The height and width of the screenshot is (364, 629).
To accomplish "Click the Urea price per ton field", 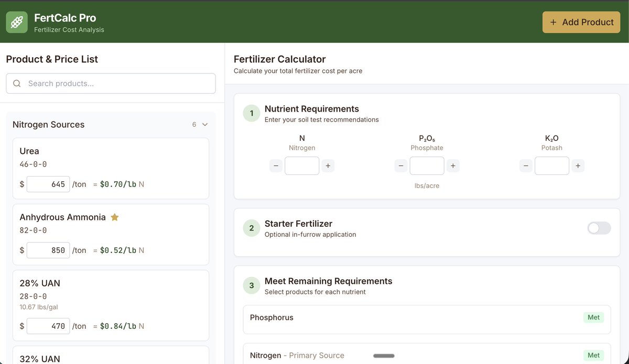I will pyautogui.click(x=48, y=184).
